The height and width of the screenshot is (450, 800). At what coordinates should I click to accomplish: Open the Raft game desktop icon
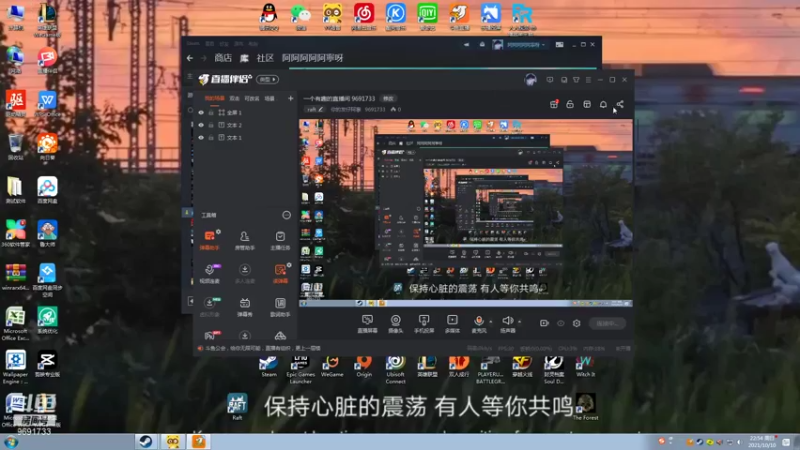coord(237,407)
